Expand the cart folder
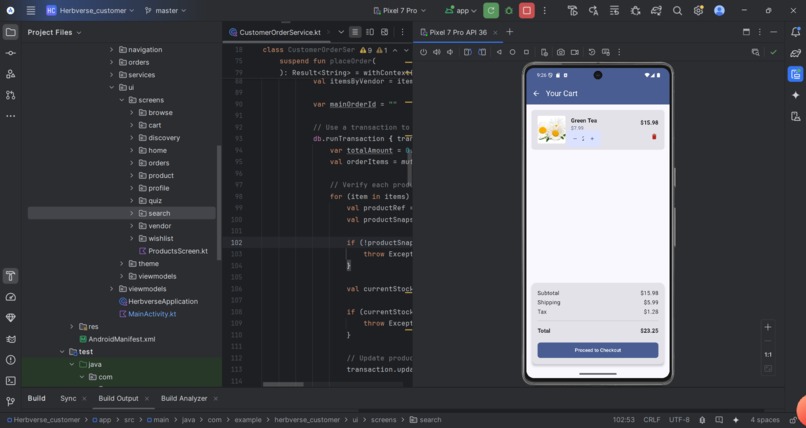 [132, 125]
